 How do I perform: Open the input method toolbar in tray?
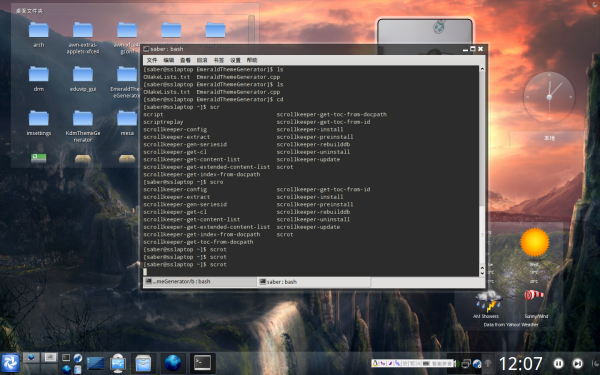click(413, 364)
